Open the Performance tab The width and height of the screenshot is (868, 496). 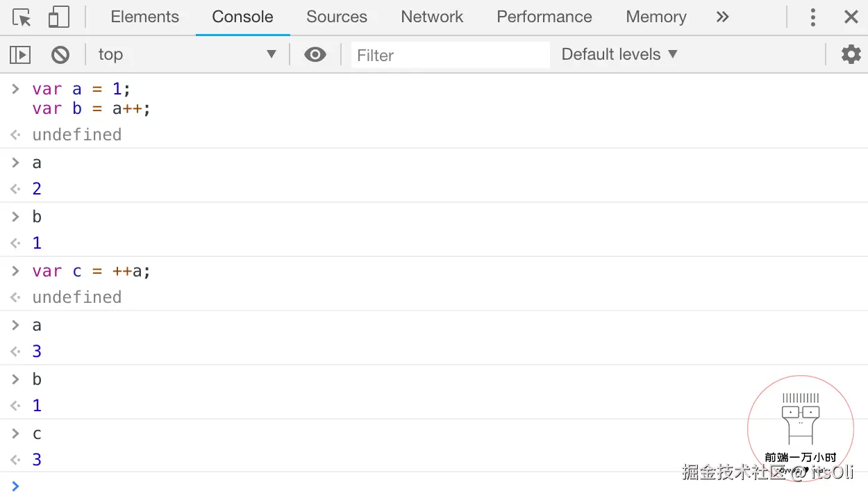(544, 17)
